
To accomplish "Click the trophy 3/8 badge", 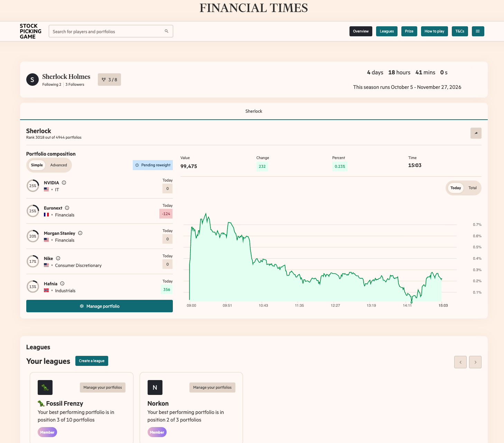I will tap(109, 80).
